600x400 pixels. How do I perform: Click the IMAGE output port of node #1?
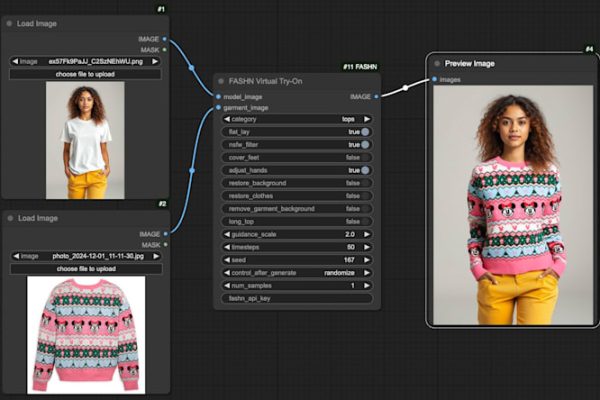[165, 39]
